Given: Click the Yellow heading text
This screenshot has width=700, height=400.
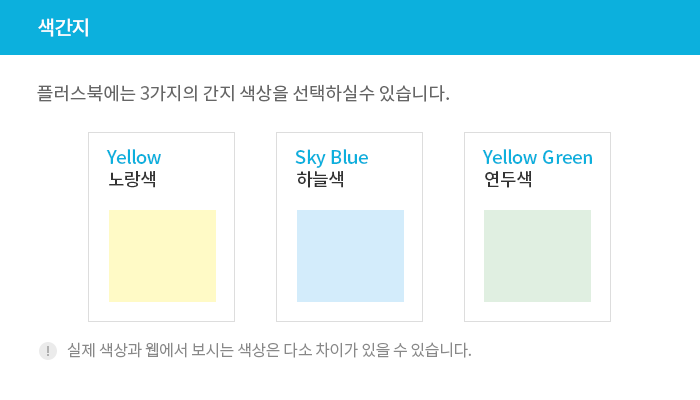Looking at the screenshot, I should click(134, 158).
